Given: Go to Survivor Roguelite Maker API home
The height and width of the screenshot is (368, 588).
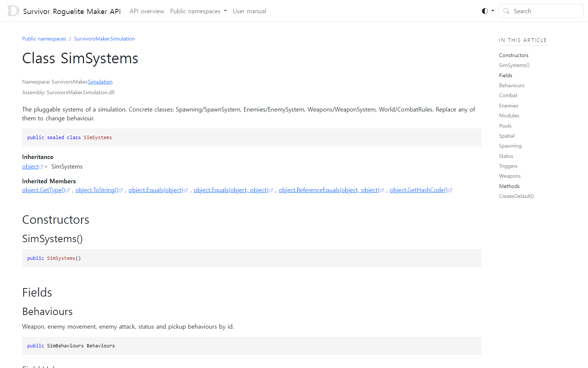Looking at the screenshot, I should tap(72, 11).
